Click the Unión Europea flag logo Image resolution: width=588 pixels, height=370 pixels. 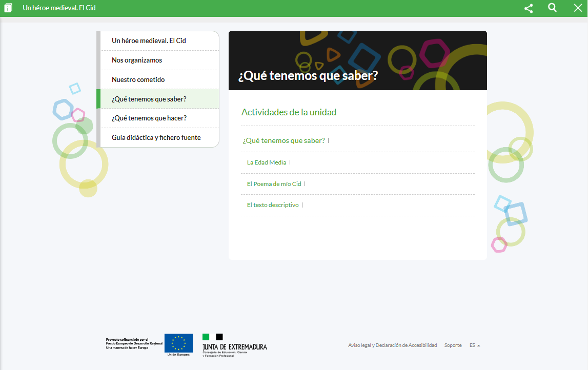[178, 345]
